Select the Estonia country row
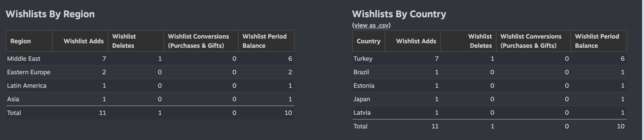This screenshot has height=140, width=644. [x=490, y=86]
